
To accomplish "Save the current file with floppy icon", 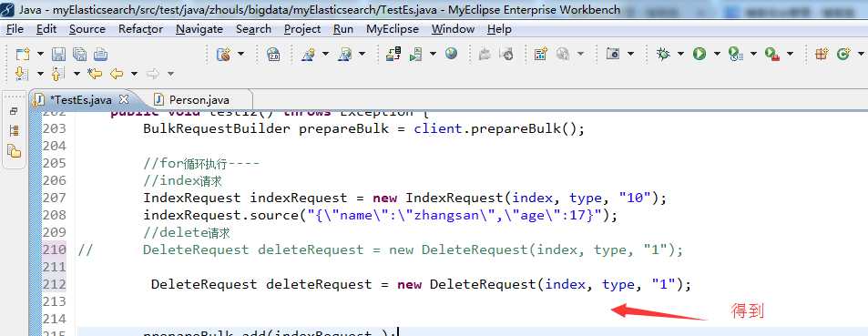I will point(58,54).
